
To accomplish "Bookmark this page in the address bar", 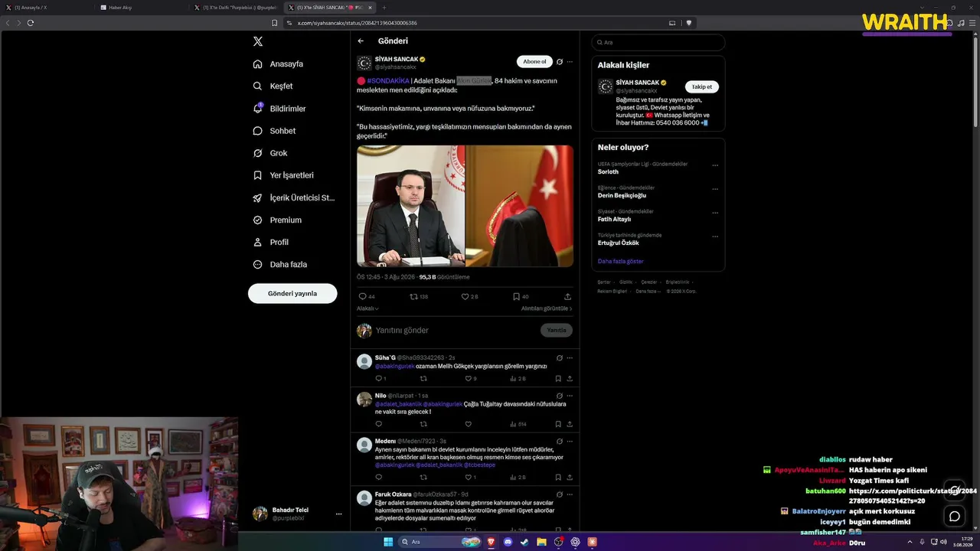I will (275, 23).
